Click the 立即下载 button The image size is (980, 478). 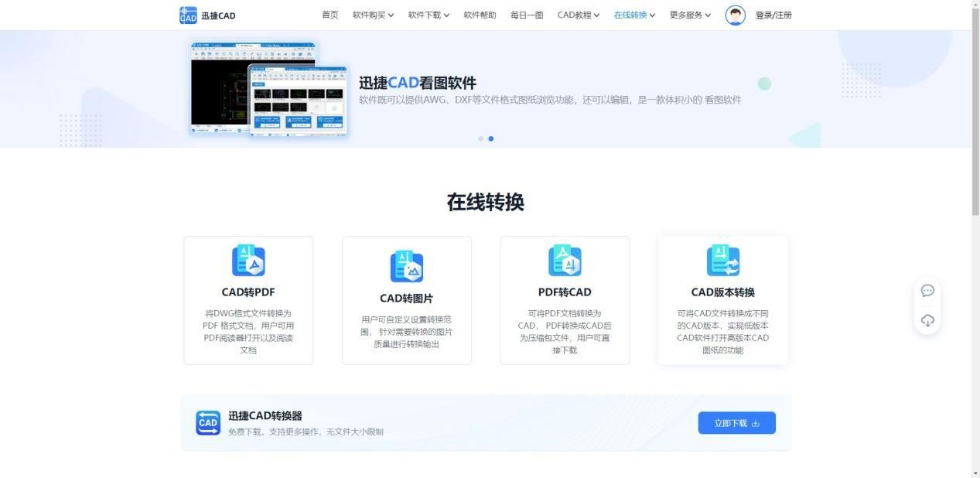tap(736, 423)
